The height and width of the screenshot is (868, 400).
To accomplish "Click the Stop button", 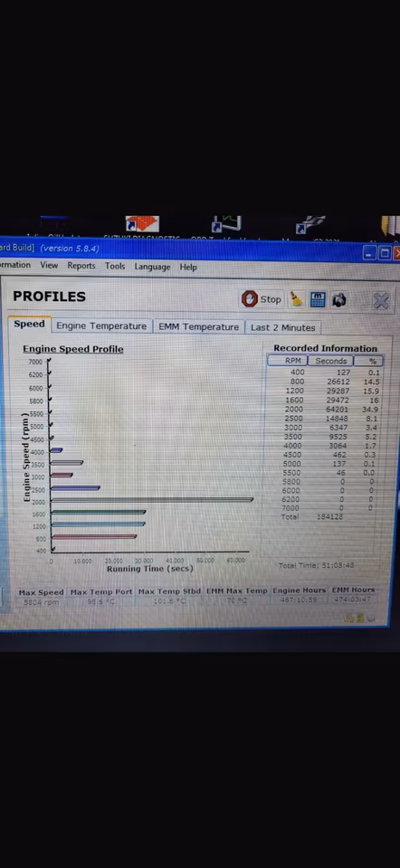I will point(262,299).
